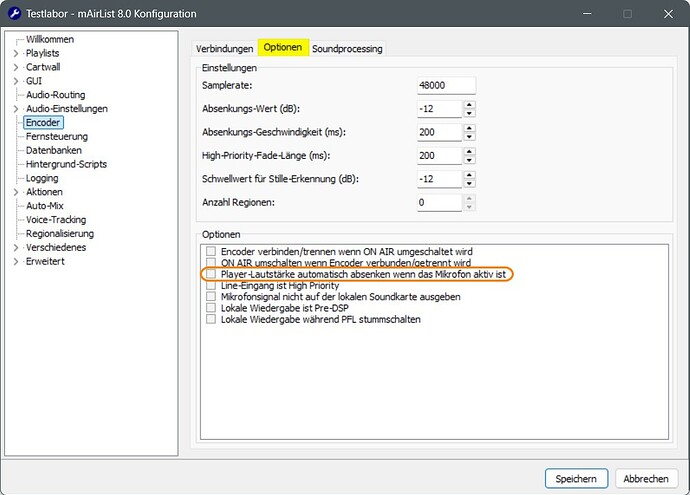Enable Mikrofonsignal nicht auf lokaler Soundkarte checkbox
Image resolution: width=690 pixels, height=495 pixels.
211,297
